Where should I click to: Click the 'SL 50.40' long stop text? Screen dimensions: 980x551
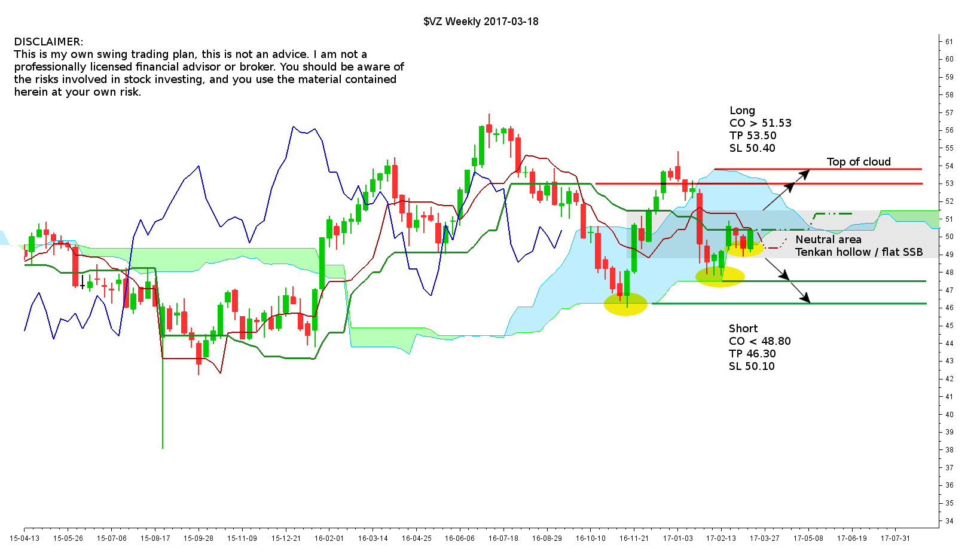click(752, 148)
